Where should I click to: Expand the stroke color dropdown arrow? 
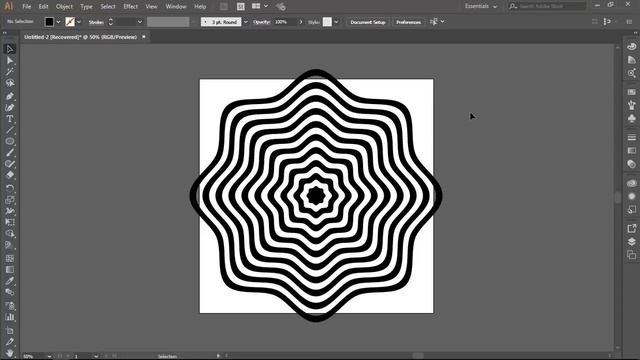click(79, 22)
